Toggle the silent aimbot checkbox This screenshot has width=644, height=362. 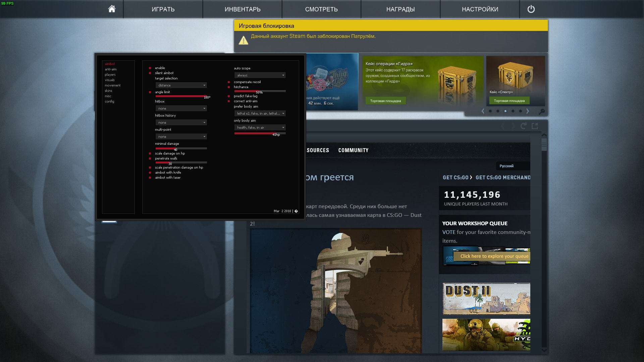[150, 73]
